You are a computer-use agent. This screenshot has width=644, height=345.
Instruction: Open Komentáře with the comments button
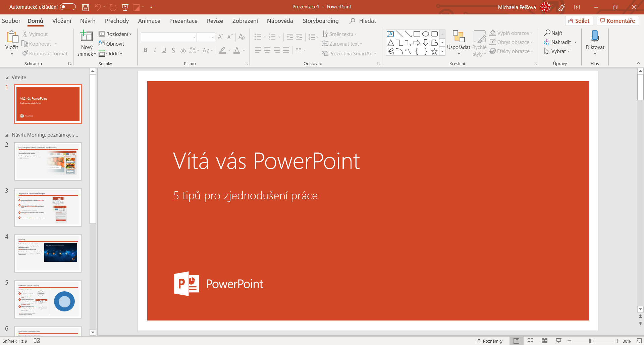click(618, 20)
